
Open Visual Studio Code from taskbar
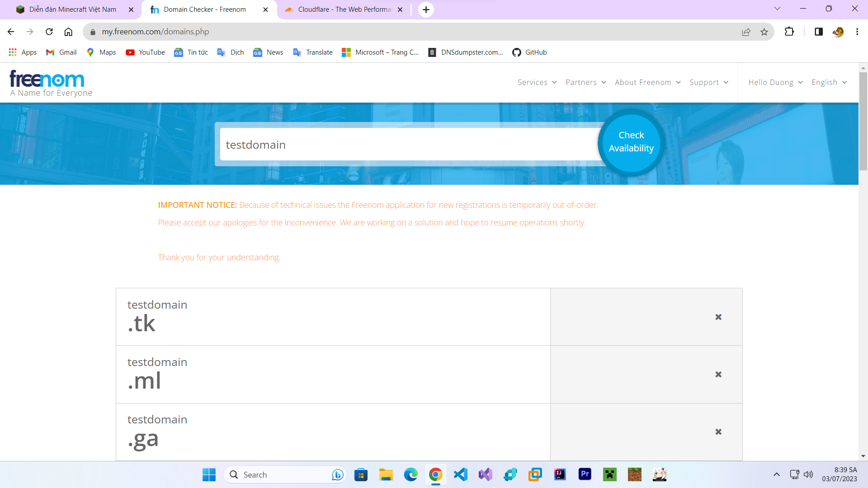click(460, 474)
